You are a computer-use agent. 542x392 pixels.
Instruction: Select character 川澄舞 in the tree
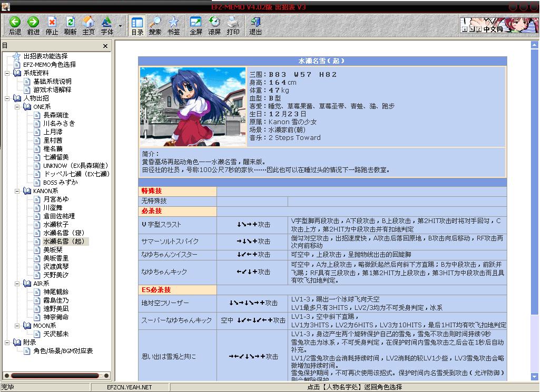[53, 207]
